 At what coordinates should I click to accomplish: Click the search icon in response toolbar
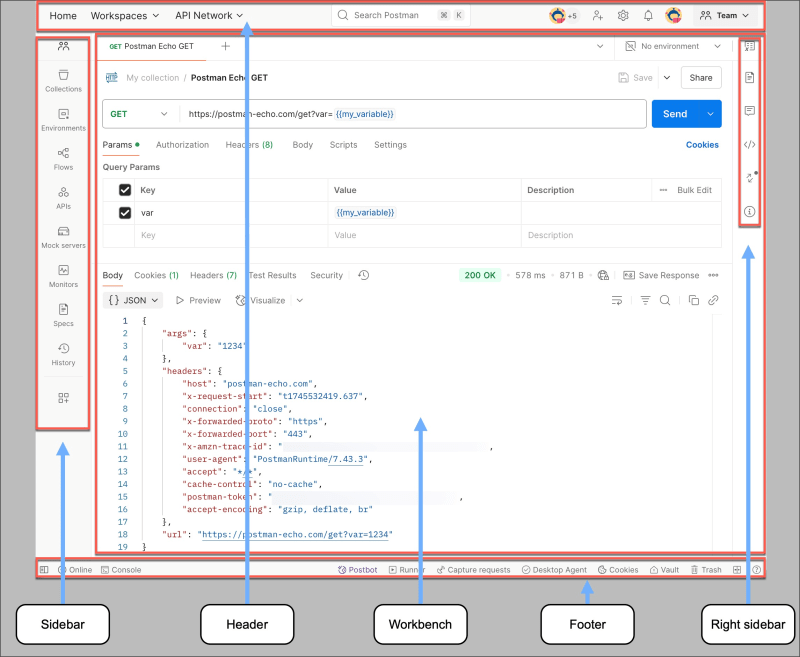665,300
